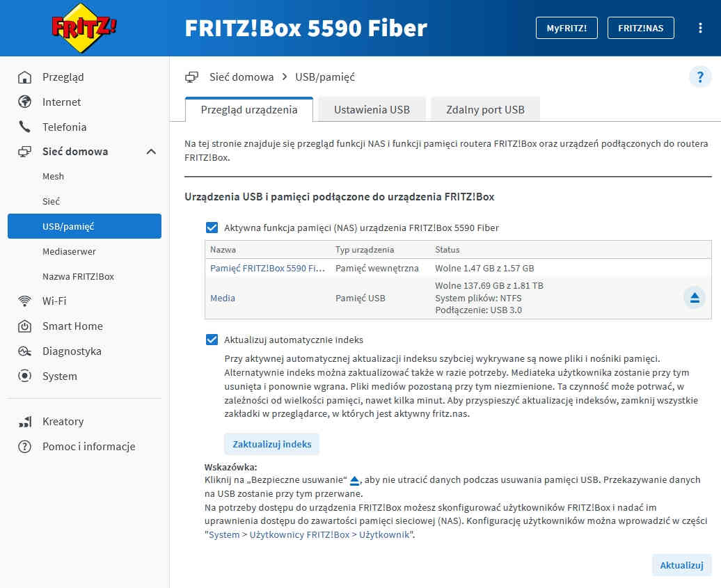Click the FRITZ! logo in header
721x588 pixels.
point(84,28)
